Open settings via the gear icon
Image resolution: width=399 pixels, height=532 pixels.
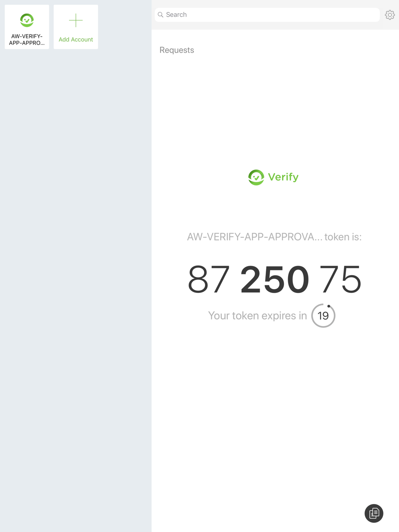coord(390,15)
